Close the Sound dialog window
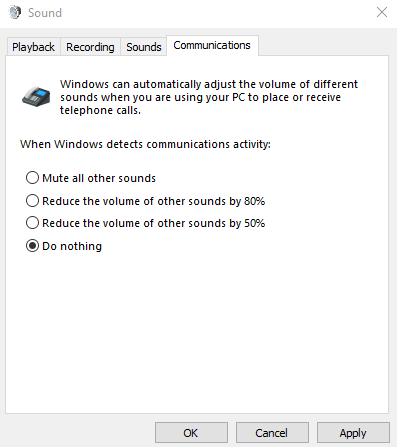Image resolution: width=397 pixels, height=447 pixels. (x=382, y=12)
